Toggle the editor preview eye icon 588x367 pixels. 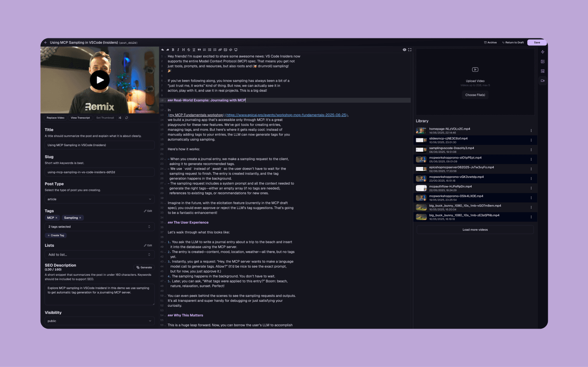click(x=404, y=50)
